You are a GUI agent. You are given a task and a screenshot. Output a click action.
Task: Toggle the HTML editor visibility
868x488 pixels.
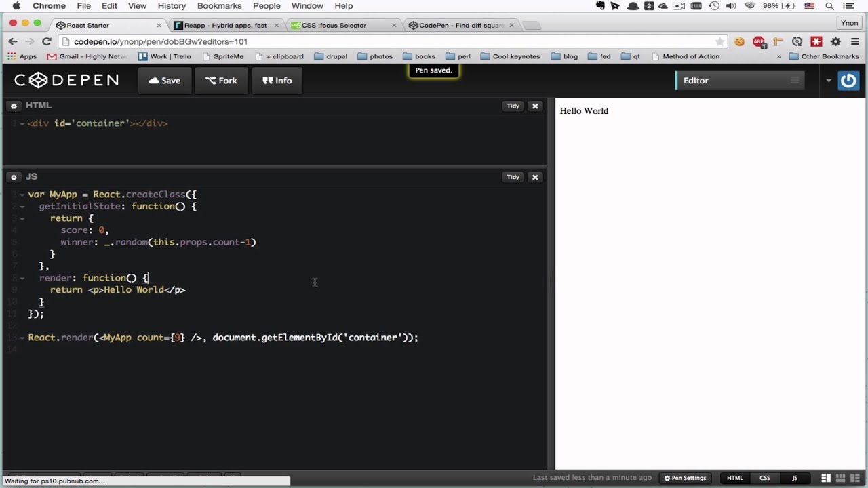pos(735,478)
